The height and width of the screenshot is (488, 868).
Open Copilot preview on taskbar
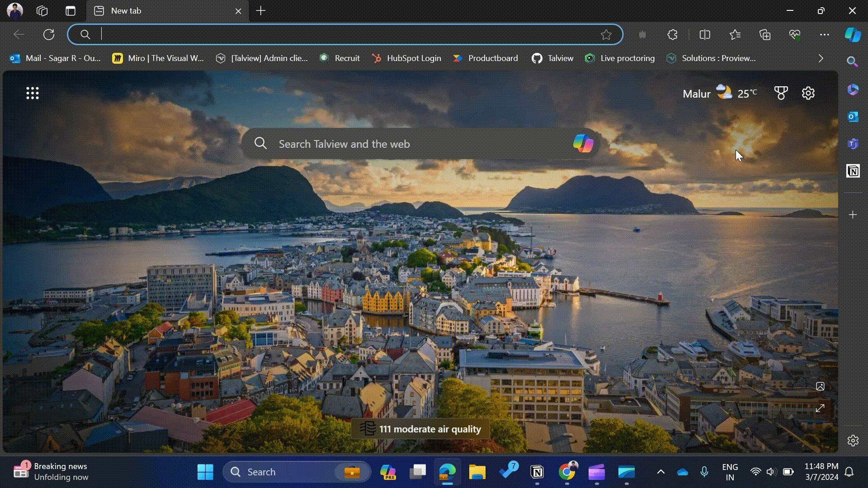click(388, 472)
